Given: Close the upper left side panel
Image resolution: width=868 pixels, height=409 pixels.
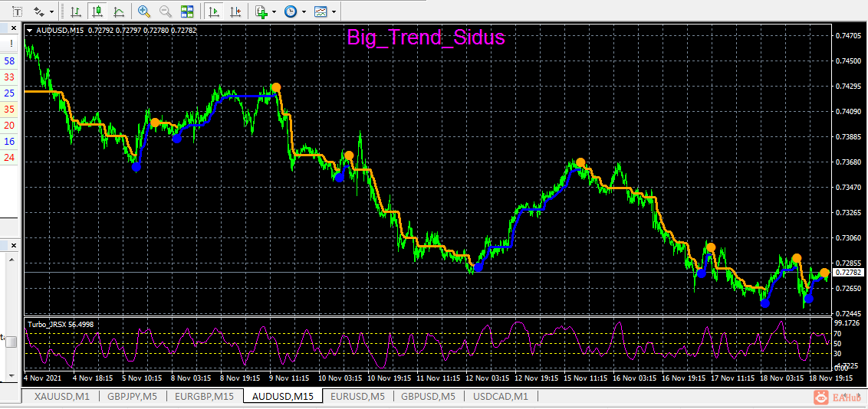Looking at the screenshot, I should coord(12,28).
